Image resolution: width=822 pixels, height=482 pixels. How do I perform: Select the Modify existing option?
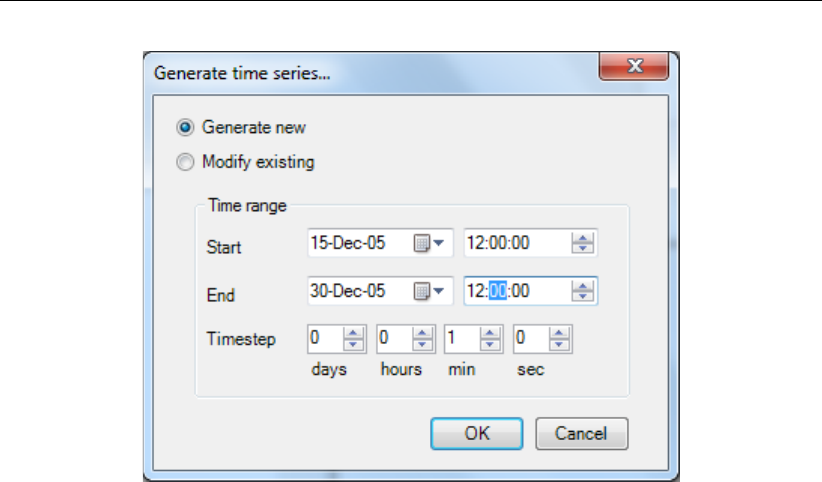click(184, 161)
